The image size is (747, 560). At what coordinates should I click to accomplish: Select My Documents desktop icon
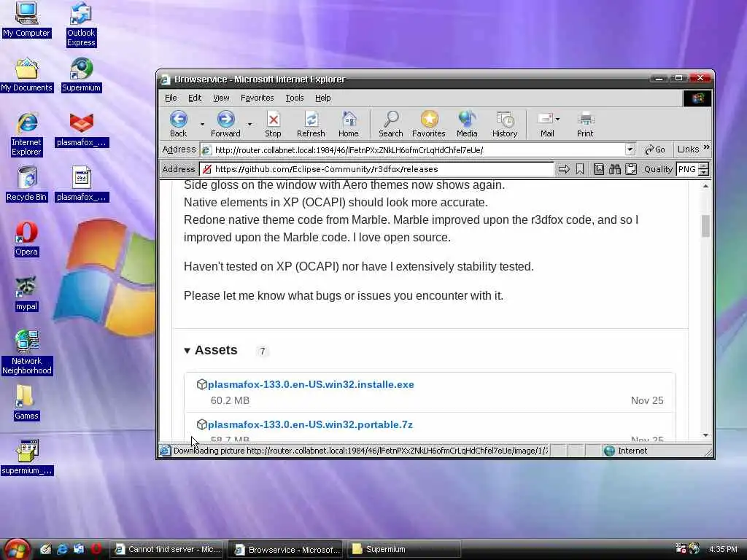[x=26, y=75]
